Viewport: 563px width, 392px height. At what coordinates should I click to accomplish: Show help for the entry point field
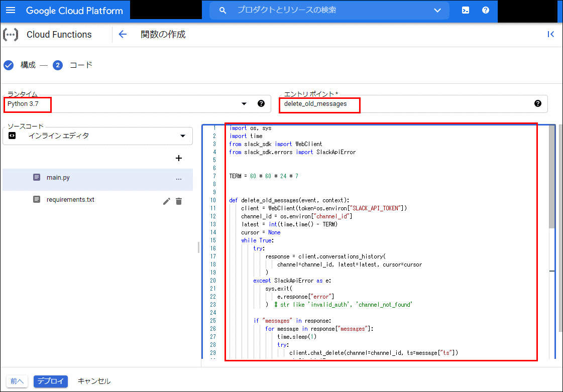(537, 103)
